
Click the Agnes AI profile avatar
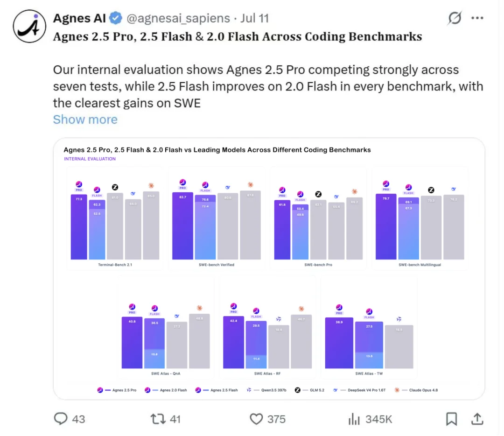click(x=29, y=26)
